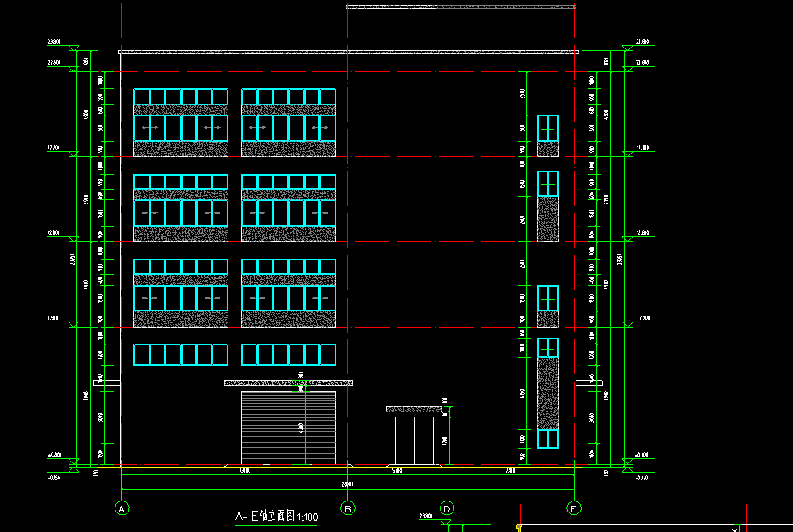Image resolution: width=793 pixels, height=532 pixels.
Task: Select the canopy over the double entrance door
Action: pyautogui.click(x=414, y=410)
